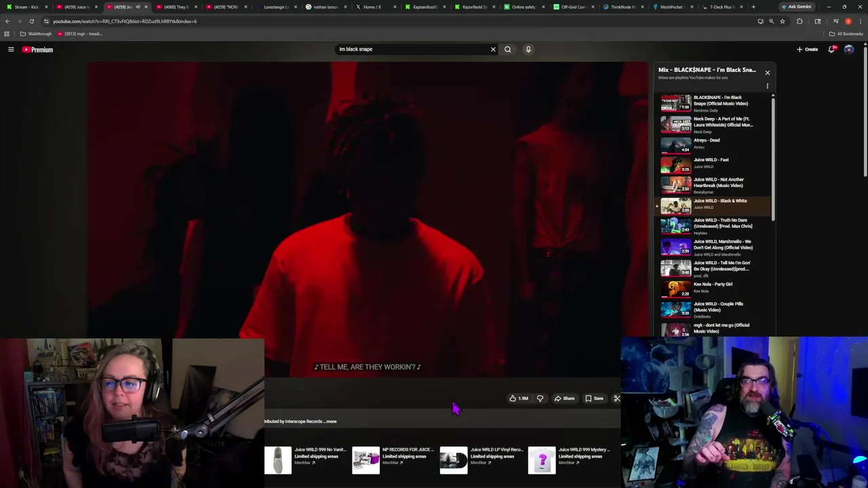Open the apps grid in bookmarks bar

7,34
